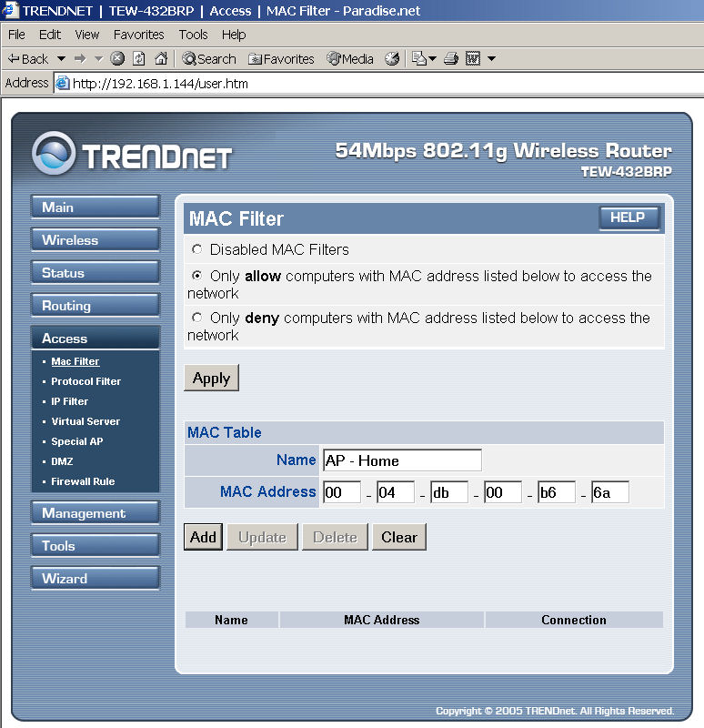The width and height of the screenshot is (704, 728).
Task: Click the Search toolbar button
Action: point(209,59)
